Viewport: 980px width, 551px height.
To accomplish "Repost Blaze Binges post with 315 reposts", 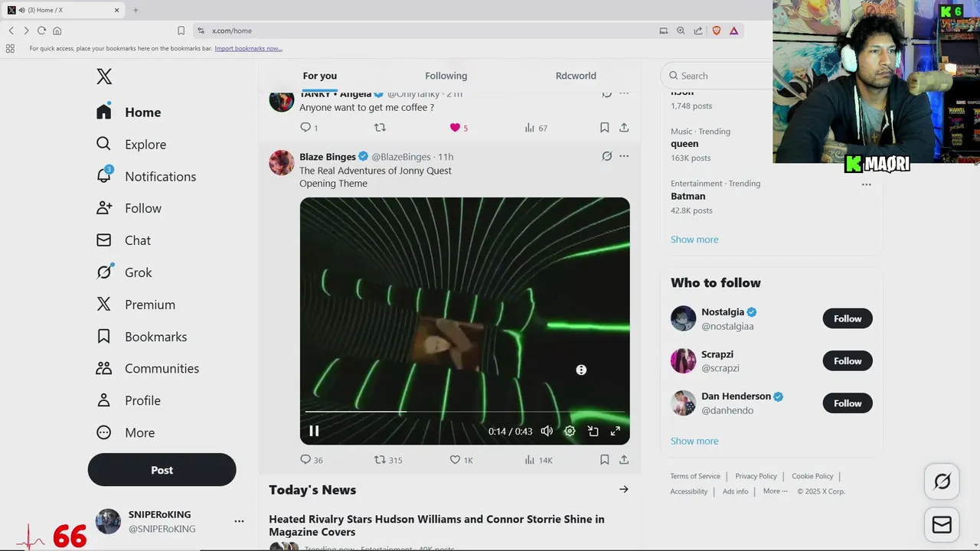I will (387, 460).
